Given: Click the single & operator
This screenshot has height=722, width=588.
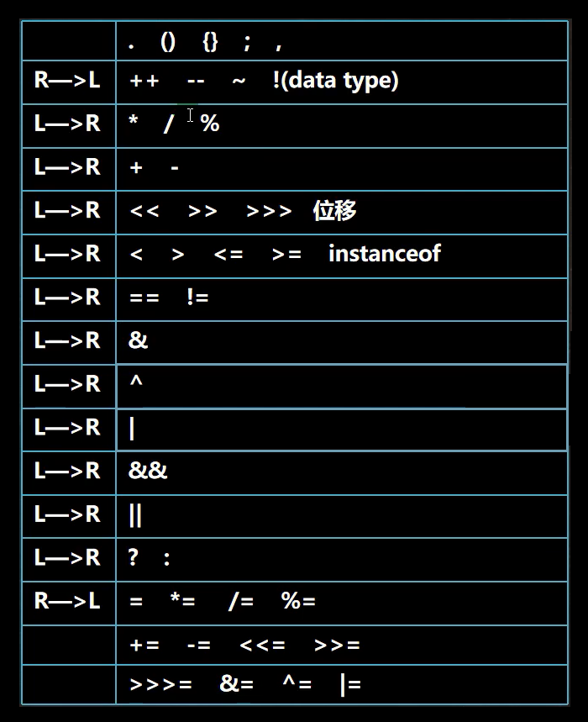Looking at the screenshot, I should pos(138,340).
